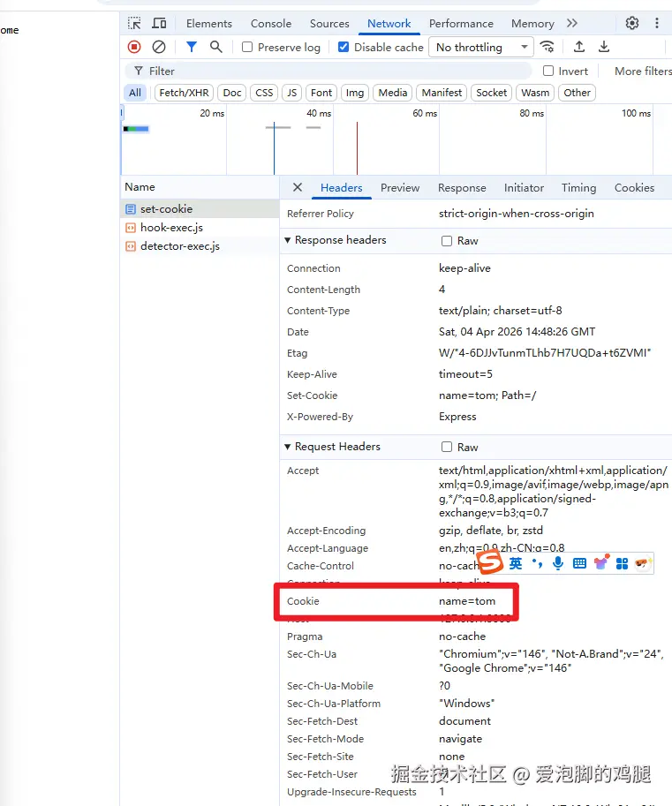The height and width of the screenshot is (806, 672).
Task: Filter requests by JS
Action: [291, 93]
